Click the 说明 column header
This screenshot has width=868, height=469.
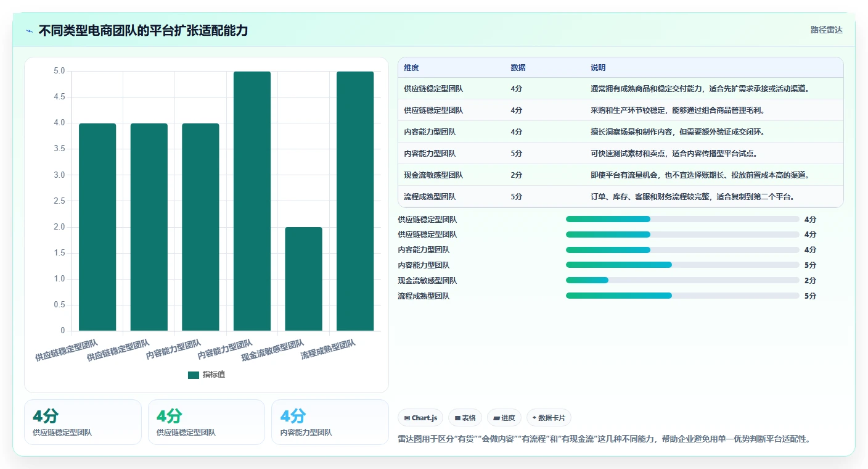598,68
